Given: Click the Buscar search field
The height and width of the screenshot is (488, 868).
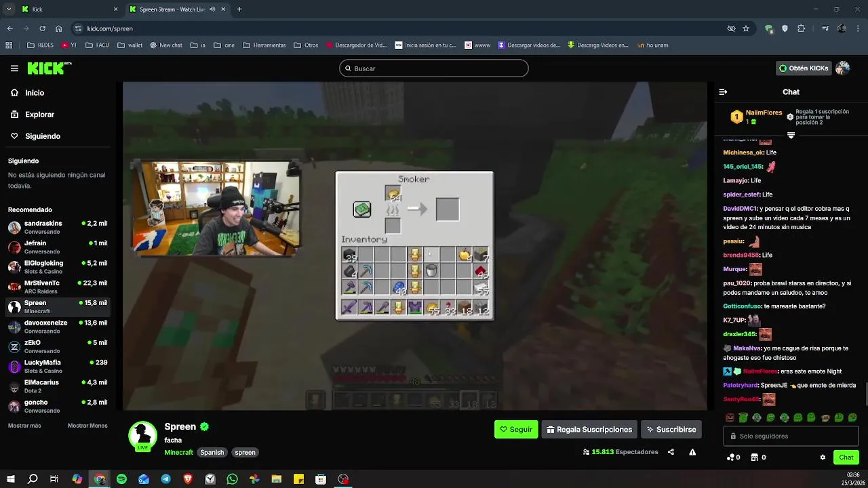Looking at the screenshot, I should pyautogui.click(x=434, y=68).
